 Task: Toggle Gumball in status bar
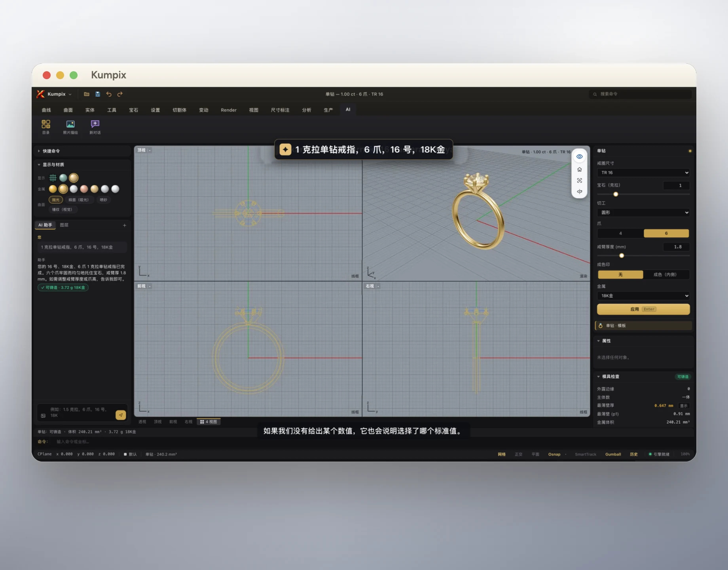click(x=613, y=454)
